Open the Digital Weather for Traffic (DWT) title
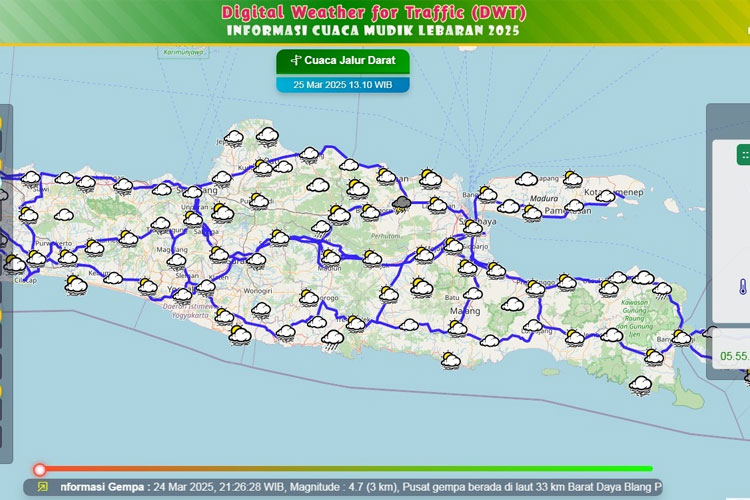 point(374,12)
